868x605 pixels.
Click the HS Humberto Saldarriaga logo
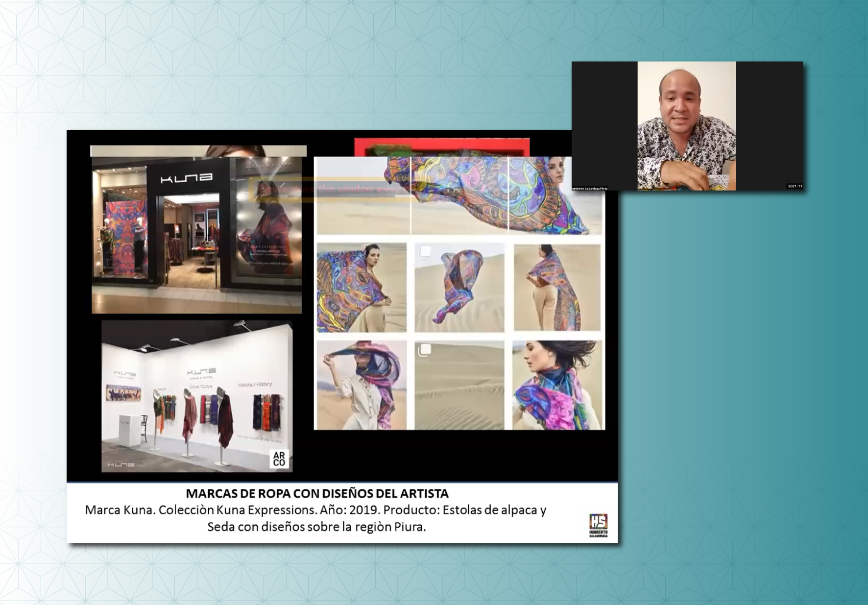tap(598, 526)
